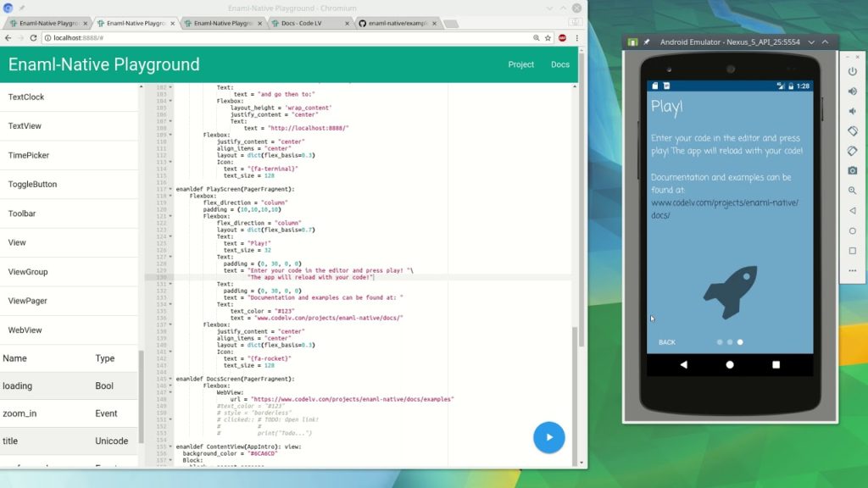
Task: Open a new browser tab
Action: (451, 23)
